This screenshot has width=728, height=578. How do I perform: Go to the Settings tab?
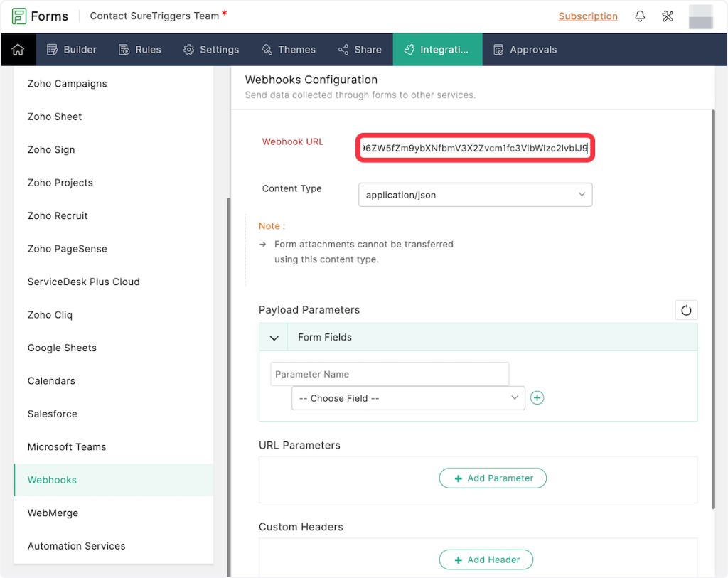pyautogui.click(x=211, y=50)
